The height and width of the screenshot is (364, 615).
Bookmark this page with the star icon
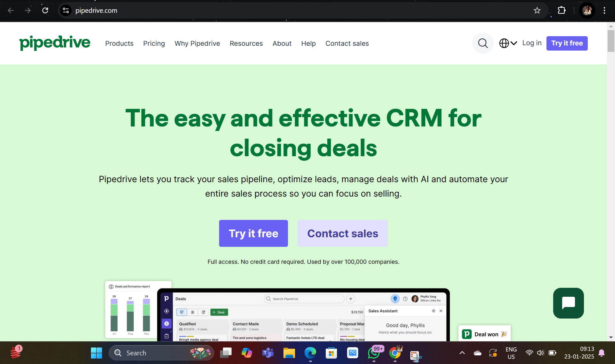[537, 11]
